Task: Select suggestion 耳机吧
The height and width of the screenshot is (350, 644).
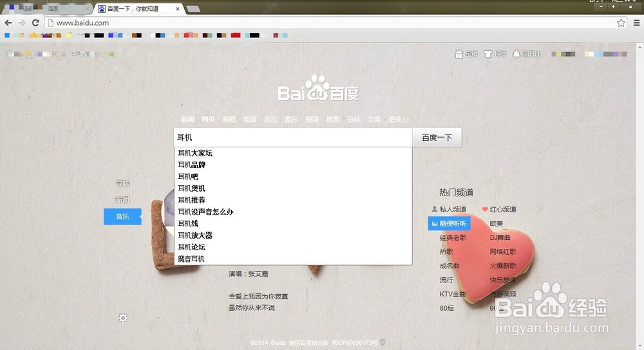Action: pyautogui.click(x=293, y=176)
